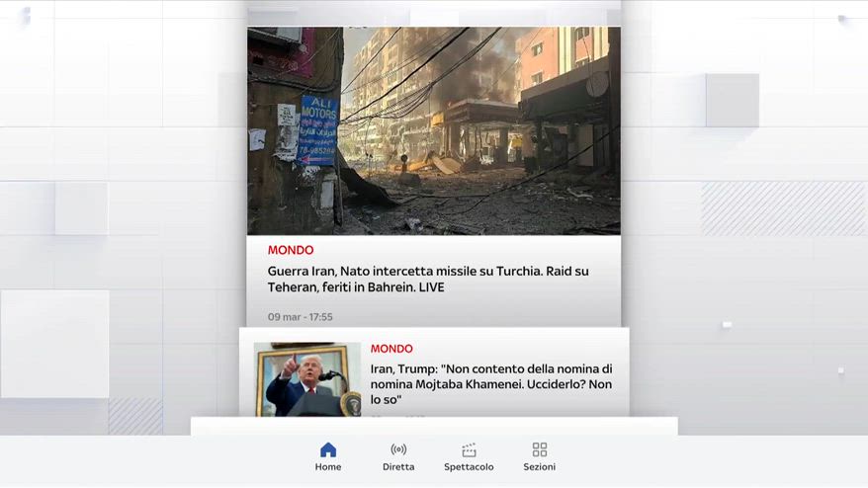Click the Diretta text label
This screenshot has width=868, height=488.
click(x=398, y=467)
